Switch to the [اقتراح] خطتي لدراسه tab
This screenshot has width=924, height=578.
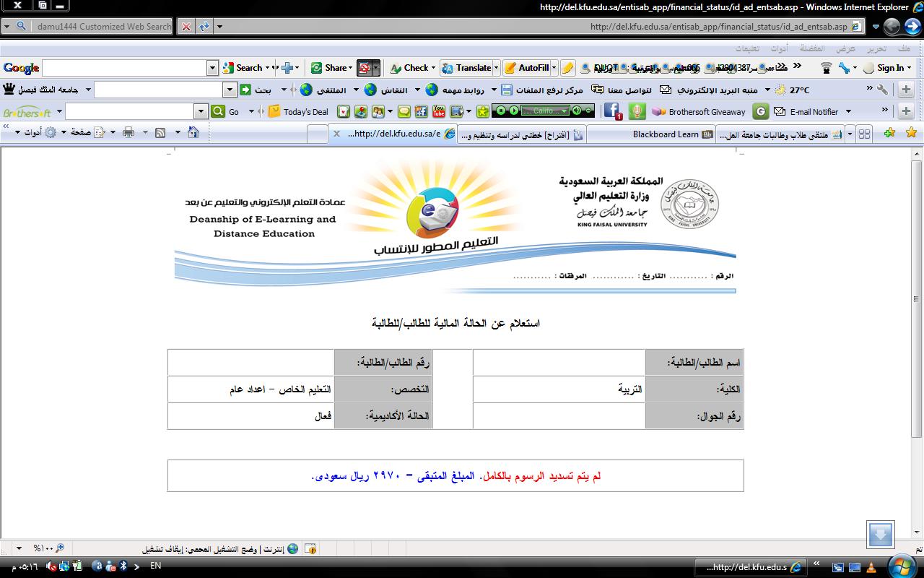521,134
